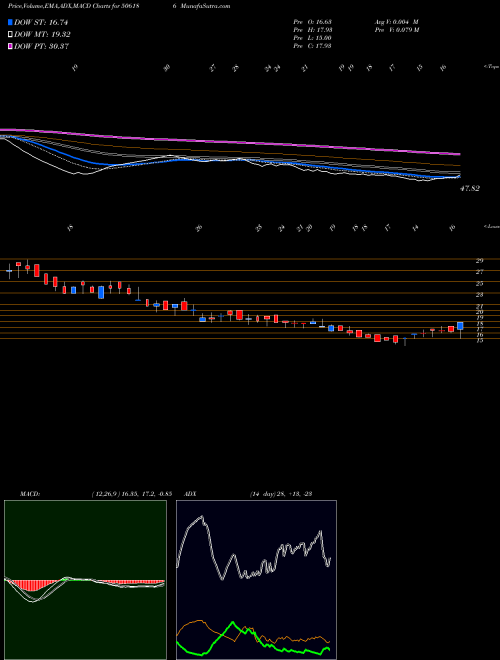The width and height of the screenshot is (500, 660).
Task: Select the 'DOW ST: 16.74' legend text
Action: [x=41, y=23]
